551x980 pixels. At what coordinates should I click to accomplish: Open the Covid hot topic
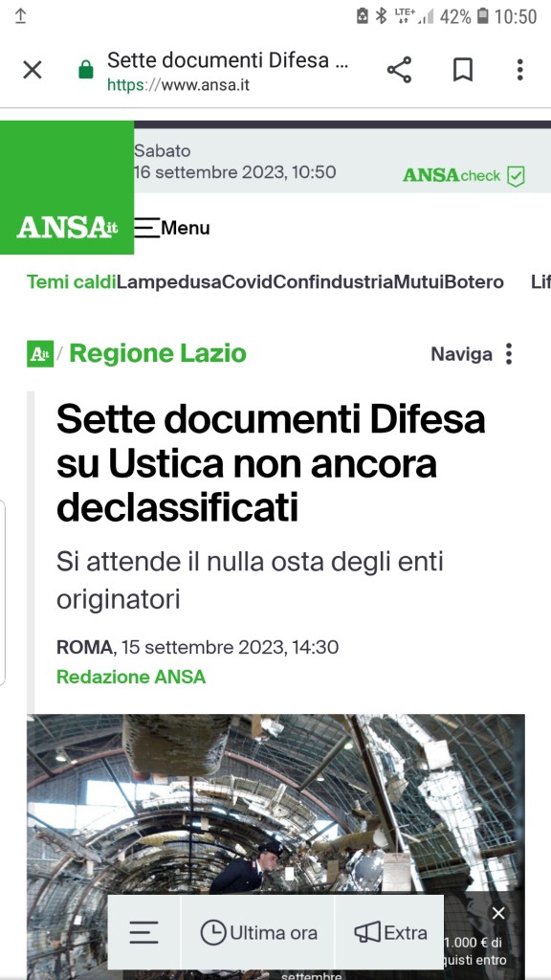pyautogui.click(x=248, y=282)
